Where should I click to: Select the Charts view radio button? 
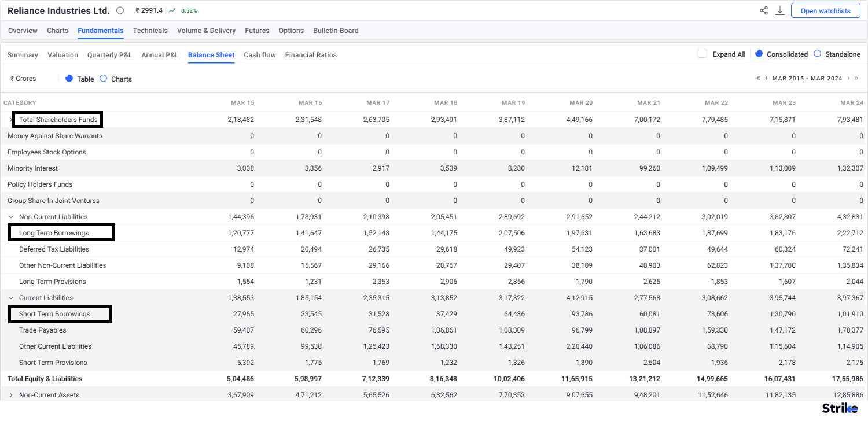(x=103, y=79)
